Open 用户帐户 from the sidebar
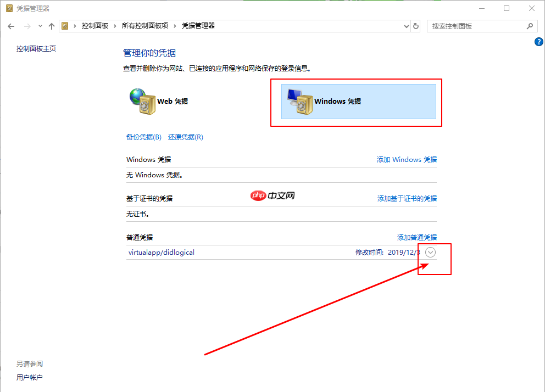 coord(30,377)
